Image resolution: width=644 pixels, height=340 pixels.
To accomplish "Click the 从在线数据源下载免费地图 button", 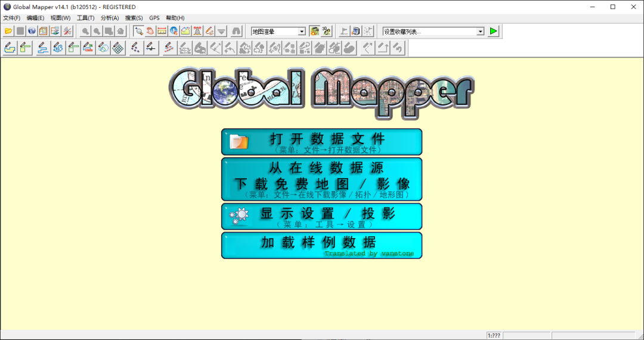I will 321,179.
